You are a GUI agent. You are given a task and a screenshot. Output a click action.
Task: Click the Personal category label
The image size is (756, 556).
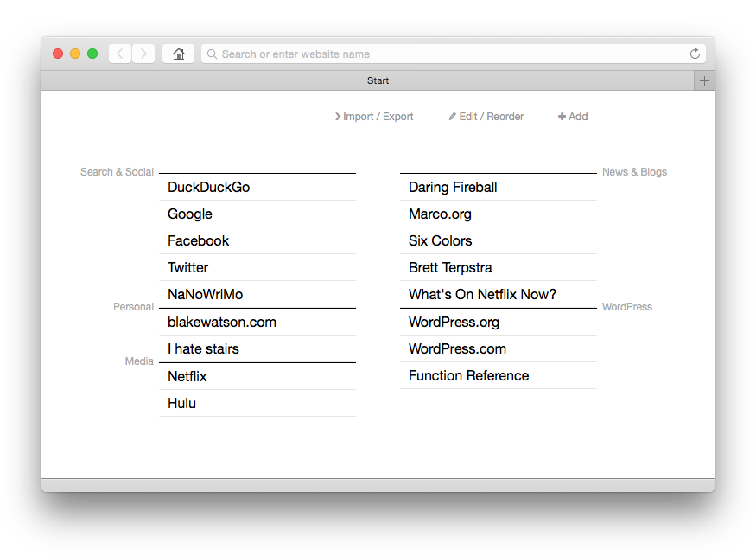click(133, 306)
